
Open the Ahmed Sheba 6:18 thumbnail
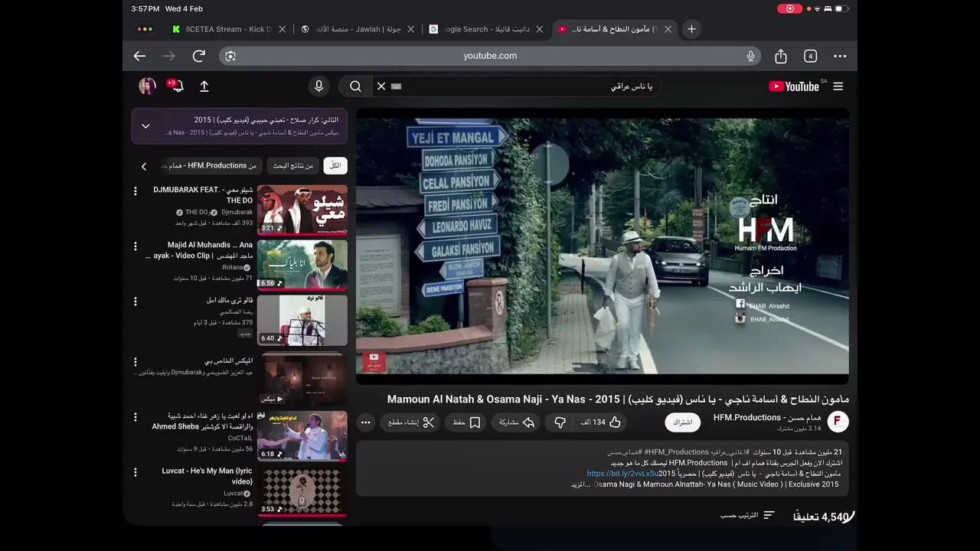[302, 435]
